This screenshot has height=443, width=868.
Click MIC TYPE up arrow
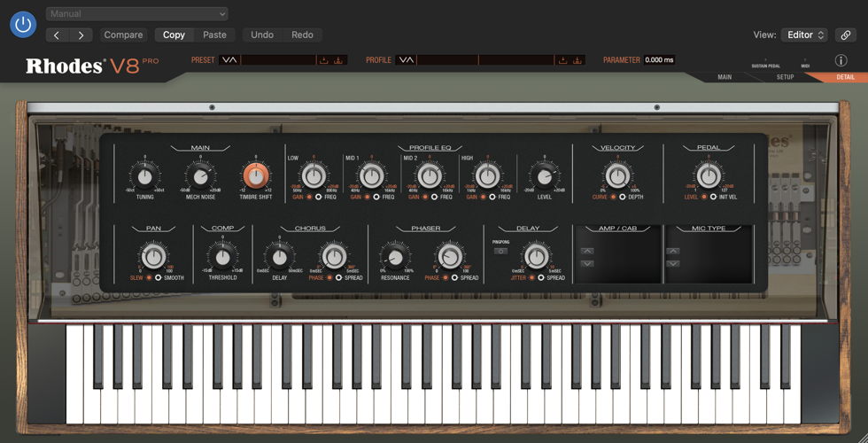coord(673,251)
